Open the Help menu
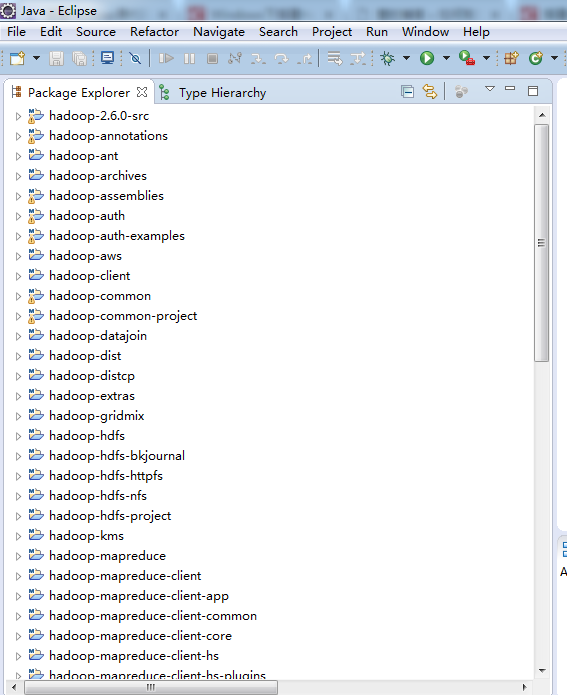 click(x=477, y=32)
